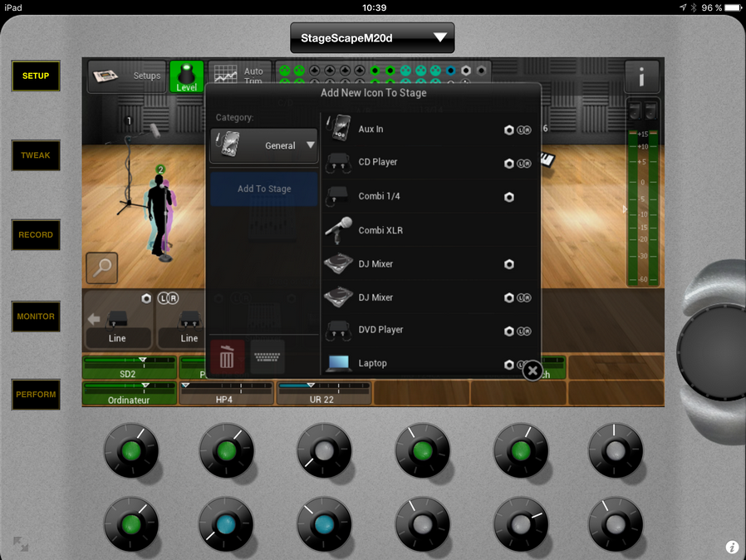Click the magnifying glass zoom icon
746x560 pixels.
coord(102,268)
